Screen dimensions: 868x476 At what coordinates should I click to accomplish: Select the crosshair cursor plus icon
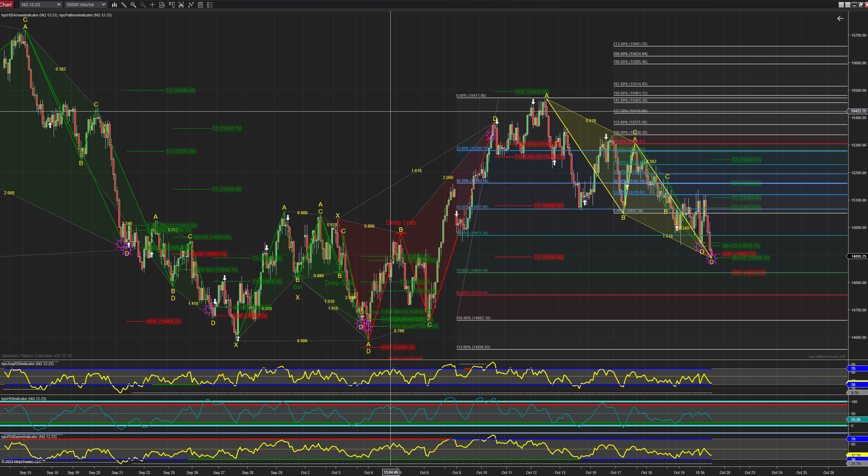point(153,5)
